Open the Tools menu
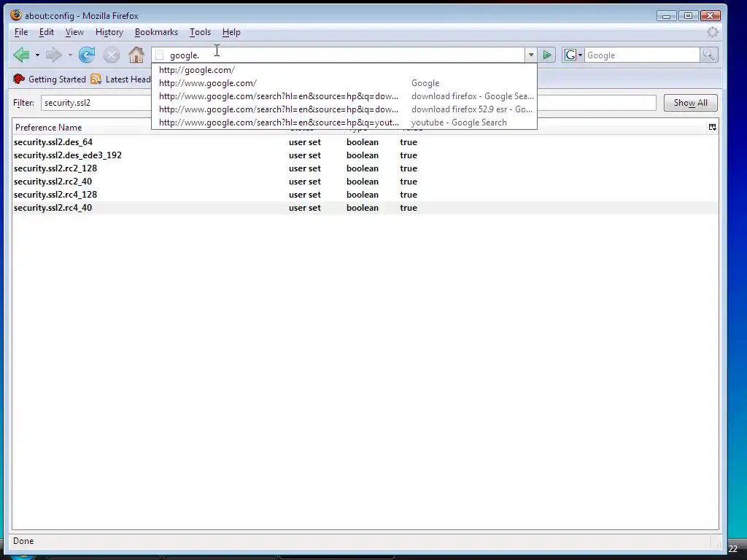747x560 pixels. pyautogui.click(x=200, y=32)
